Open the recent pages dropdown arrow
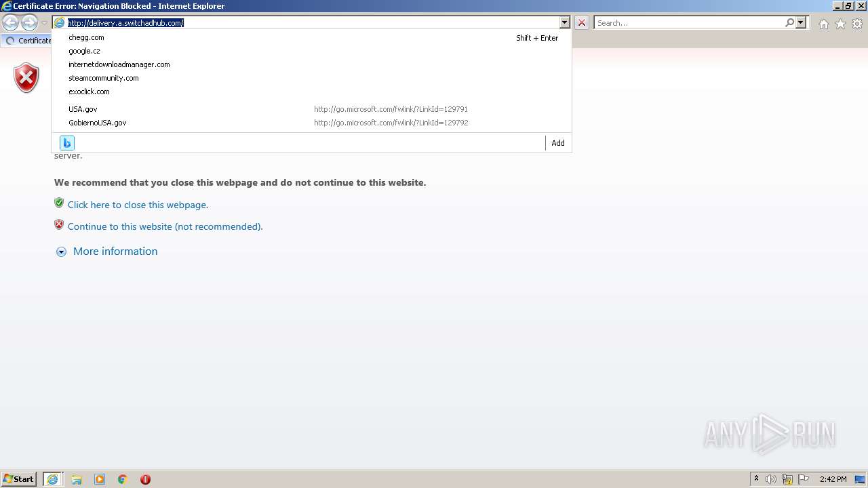This screenshot has height=488, width=868. pos(44,23)
